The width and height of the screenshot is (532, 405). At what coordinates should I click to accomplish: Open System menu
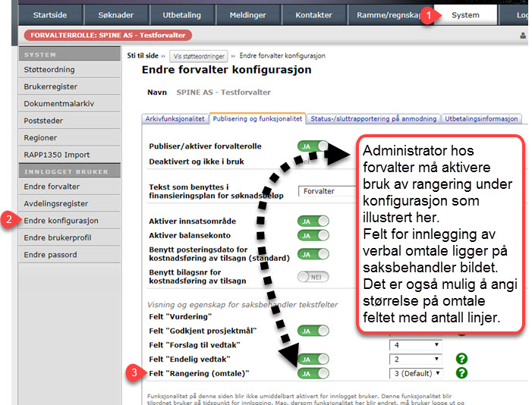pos(465,15)
